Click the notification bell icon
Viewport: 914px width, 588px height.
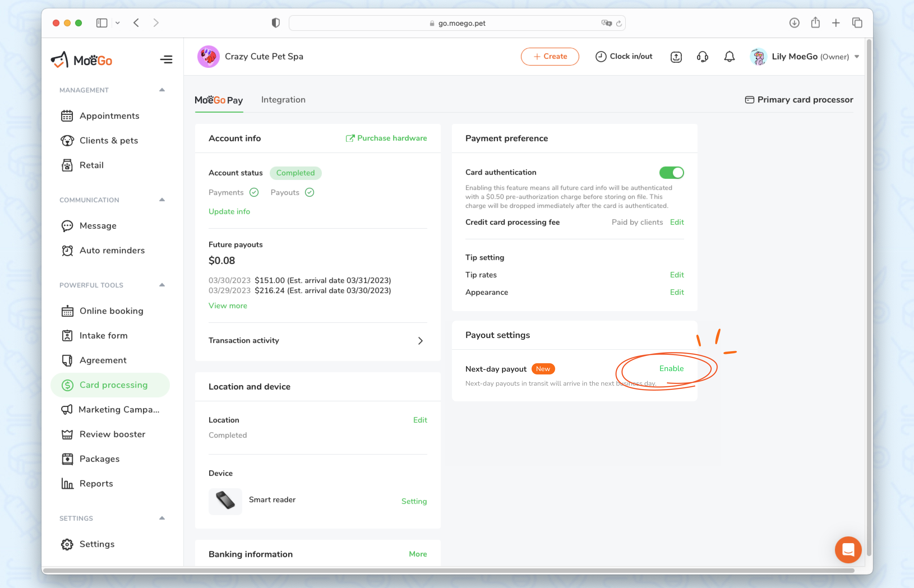[x=729, y=57]
